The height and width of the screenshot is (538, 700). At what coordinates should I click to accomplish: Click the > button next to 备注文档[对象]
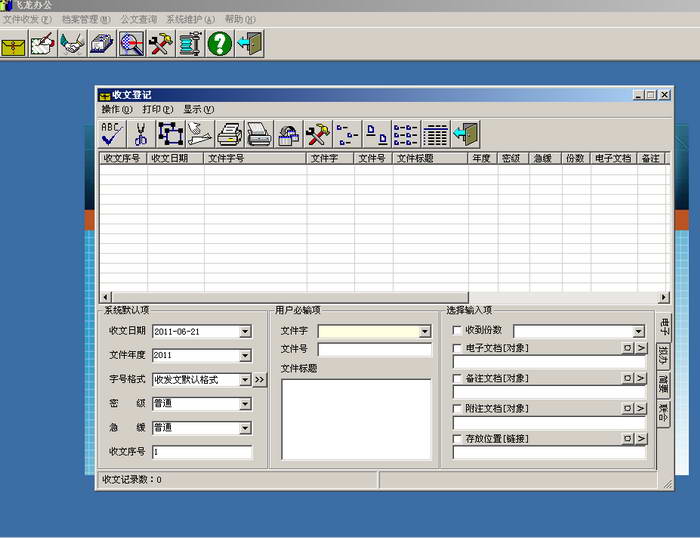point(641,378)
